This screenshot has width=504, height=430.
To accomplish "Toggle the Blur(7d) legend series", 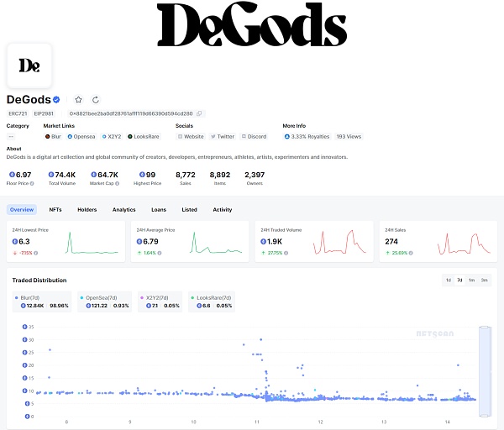I will (x=42, y=302).
